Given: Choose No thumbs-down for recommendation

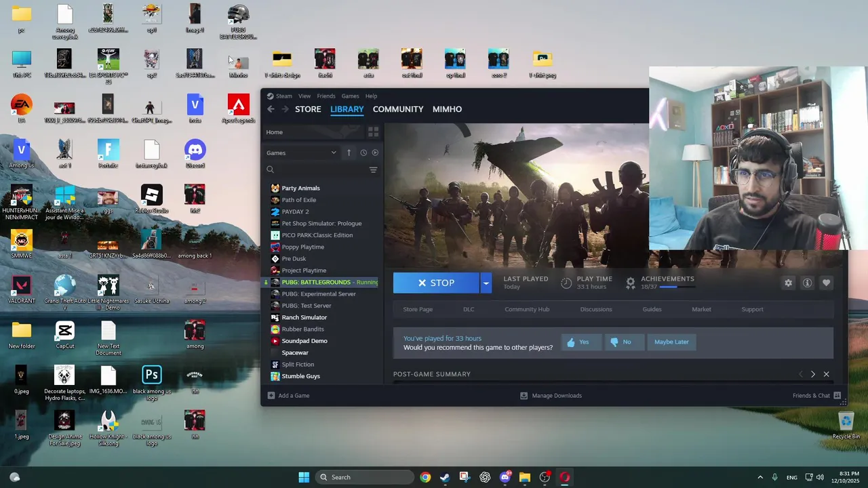Looking at the screenshot, I should tap(623, 342).
